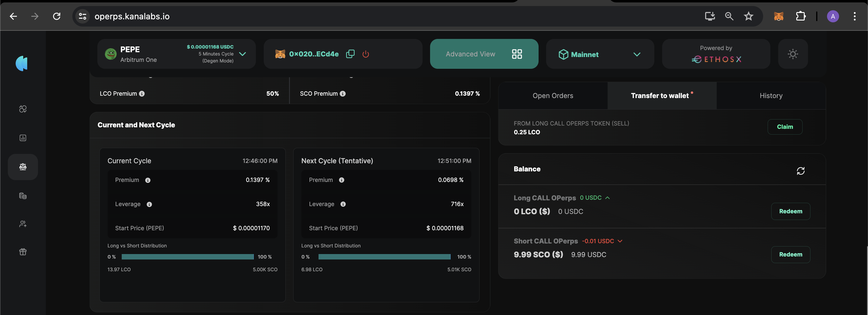Screen dimensions: 868x315
Task: Open the balance scale trade icon in sidebar
Action: click(x=23, y=167)
